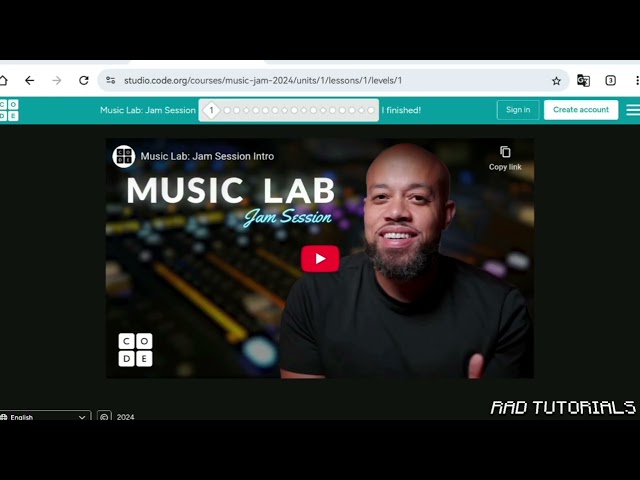Reload the page with the refresh icon
The image size is (640, 480).
pos(84,80)
